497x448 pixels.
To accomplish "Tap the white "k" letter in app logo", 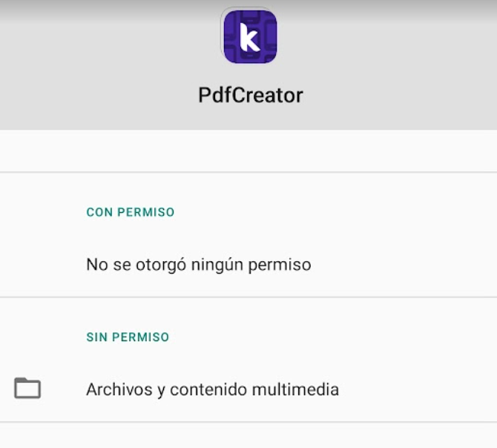I will (x=249, y=39).
